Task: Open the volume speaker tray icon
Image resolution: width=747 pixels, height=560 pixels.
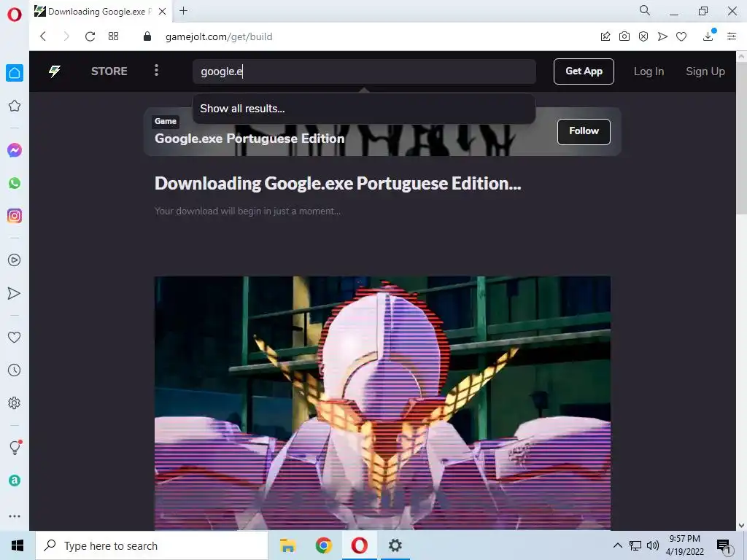Action: coord(653,545)
